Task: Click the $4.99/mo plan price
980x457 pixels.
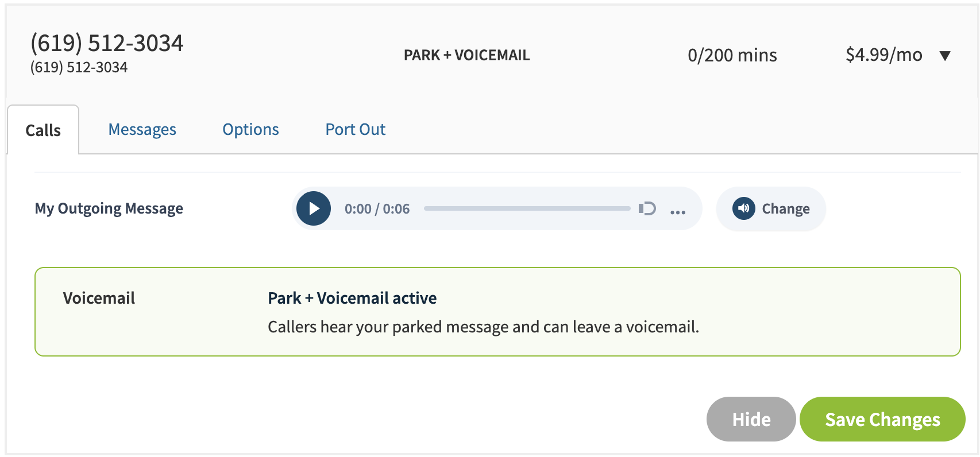Action: [x=884, y=55]
